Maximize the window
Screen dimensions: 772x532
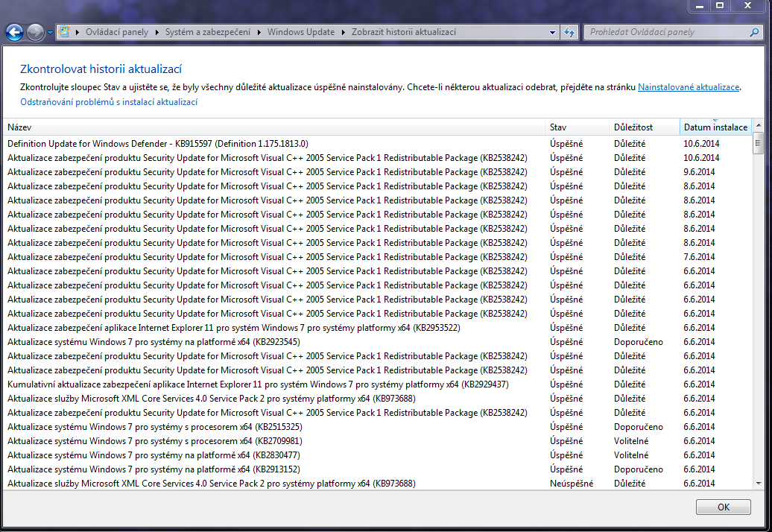point(720,5)
